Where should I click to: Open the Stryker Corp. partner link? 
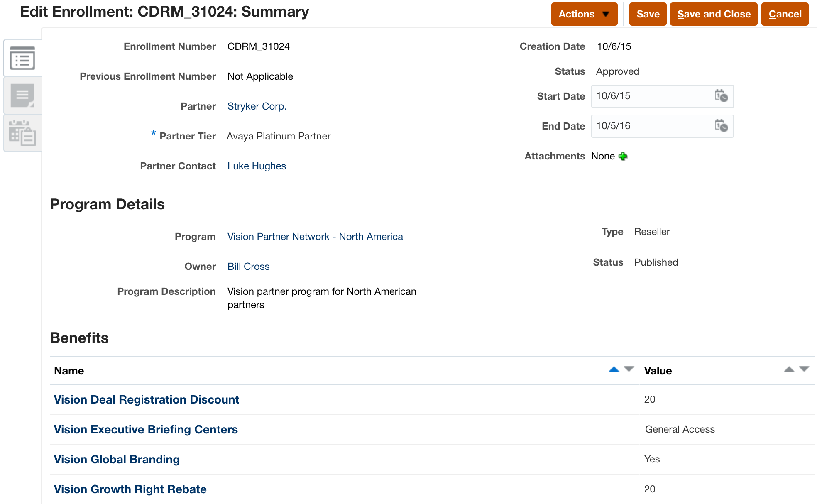[x=257, y=106]
